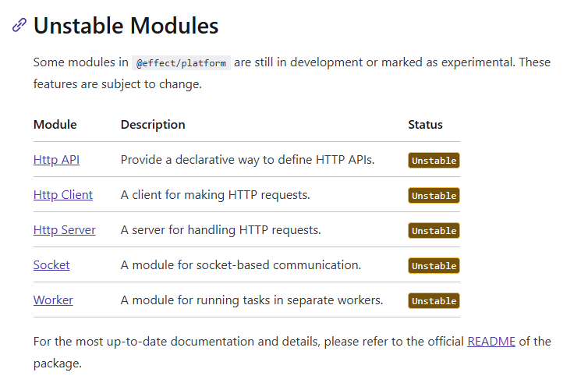Click the @effect/platform inline code text

(181, 63)
